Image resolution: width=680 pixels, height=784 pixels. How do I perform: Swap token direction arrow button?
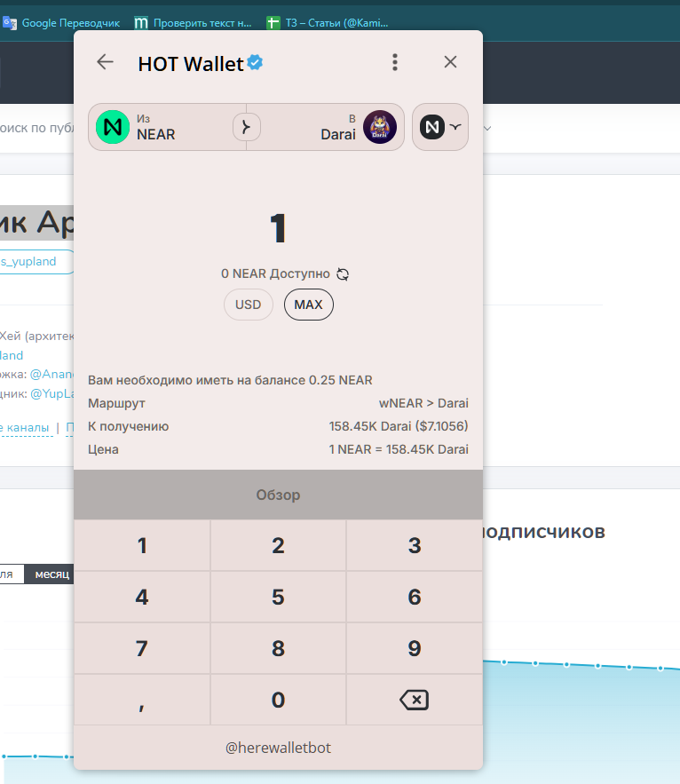[247, 127]
